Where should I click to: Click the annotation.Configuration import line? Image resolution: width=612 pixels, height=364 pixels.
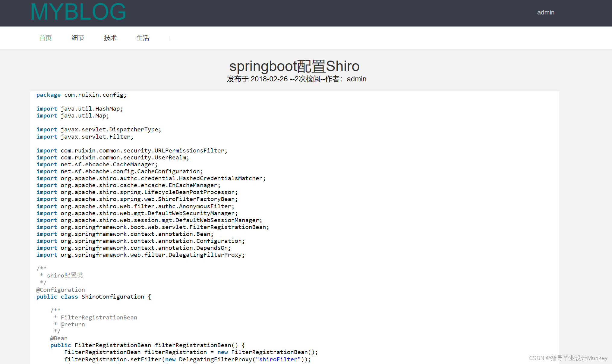tap(140, 241)
